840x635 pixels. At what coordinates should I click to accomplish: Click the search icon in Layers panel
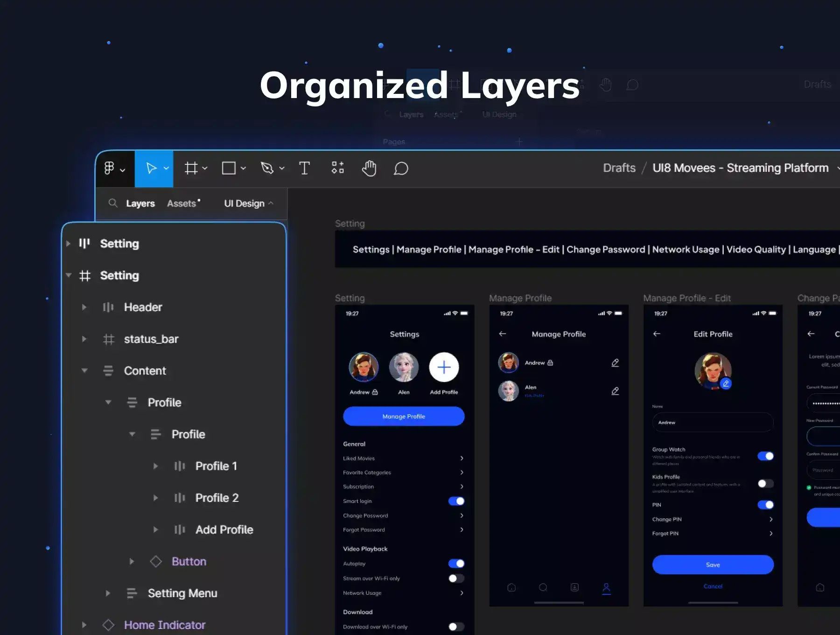point(112,203)
